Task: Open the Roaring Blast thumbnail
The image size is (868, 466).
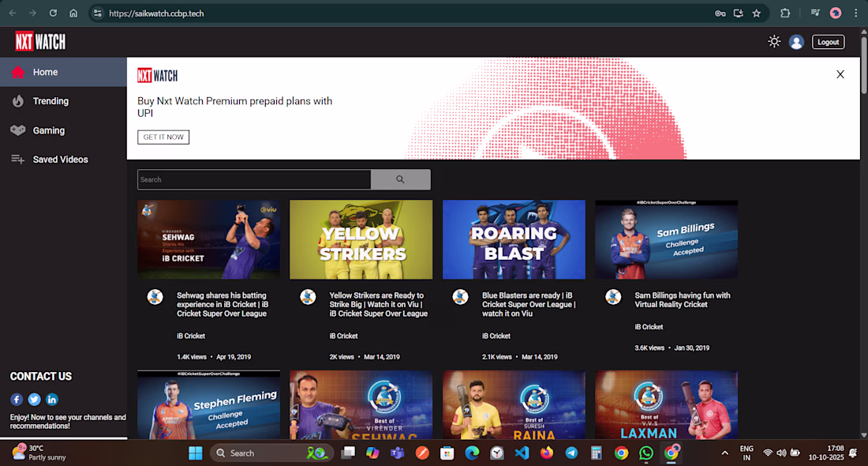Action: (514, 239)
